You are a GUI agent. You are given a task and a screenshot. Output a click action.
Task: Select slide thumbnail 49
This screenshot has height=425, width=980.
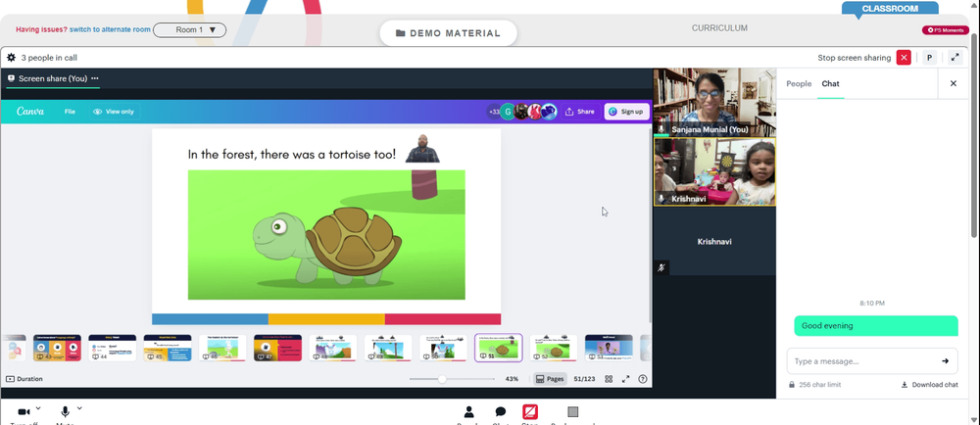(x=388, y=348)
